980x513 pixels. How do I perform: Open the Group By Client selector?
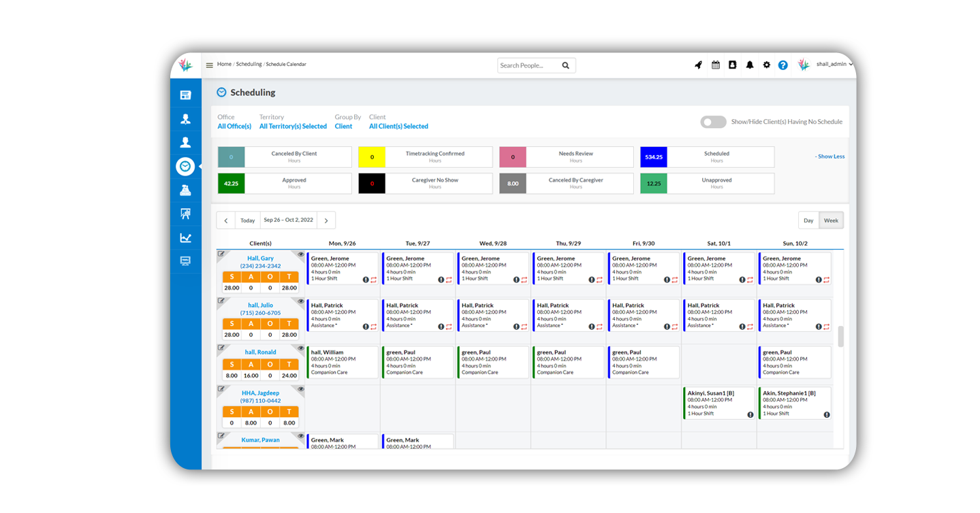click(343, 127)
